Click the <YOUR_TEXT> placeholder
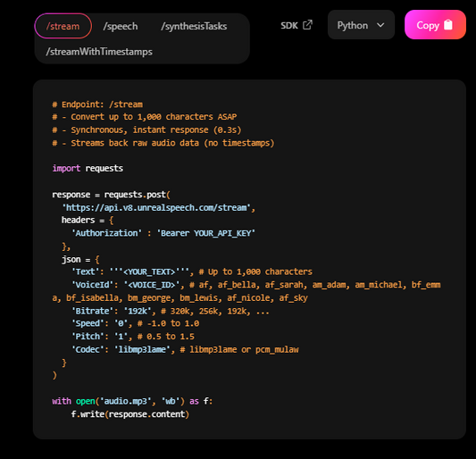This screenshot has width=476, height=459. coord(149,271)
